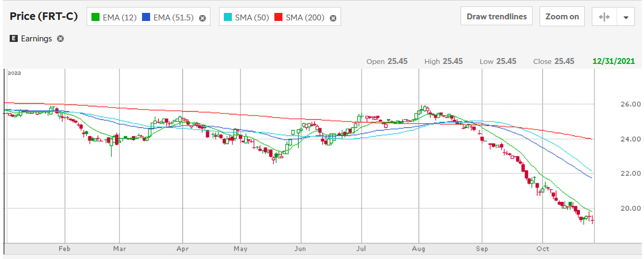
Task: Click the 22.00 price axis label
Action: [x=632, y=174]
